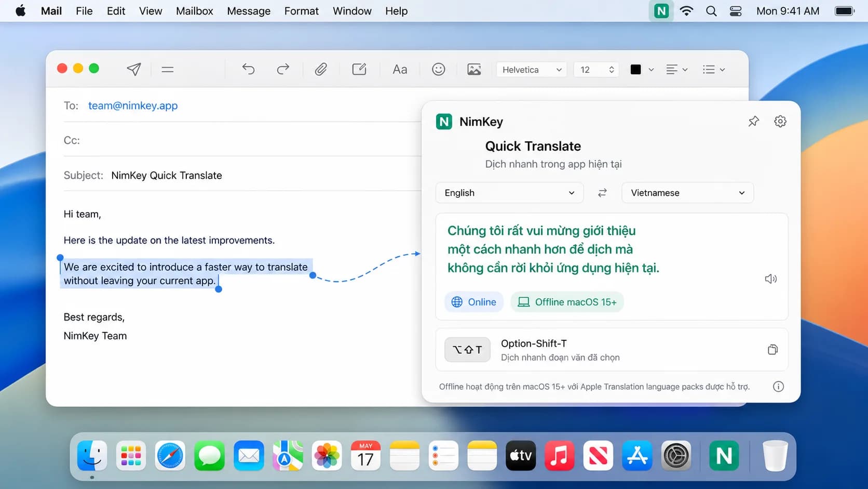Screen dimensions: 868x489
Task: Open Spotlight search in menu bar
Action: point(711,11)
